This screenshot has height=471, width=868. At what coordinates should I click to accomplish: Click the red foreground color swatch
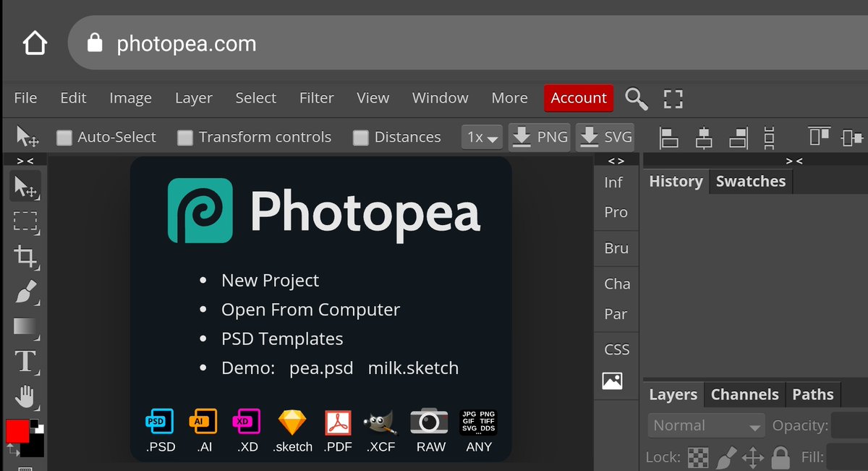point(17,431)
